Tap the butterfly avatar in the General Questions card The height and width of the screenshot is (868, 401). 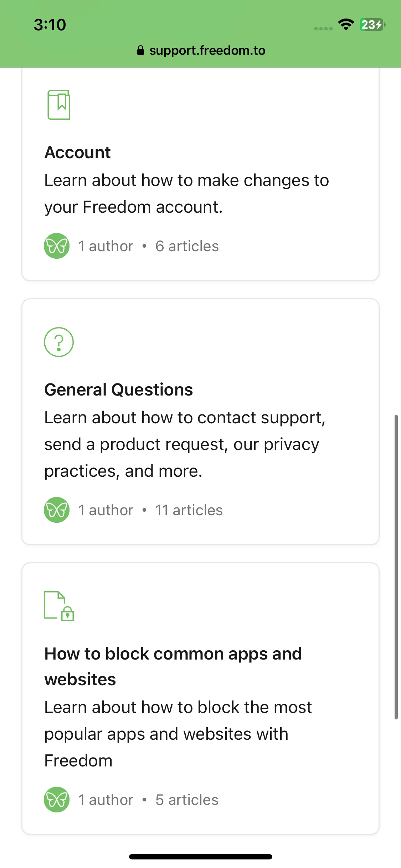coord(57,510)
